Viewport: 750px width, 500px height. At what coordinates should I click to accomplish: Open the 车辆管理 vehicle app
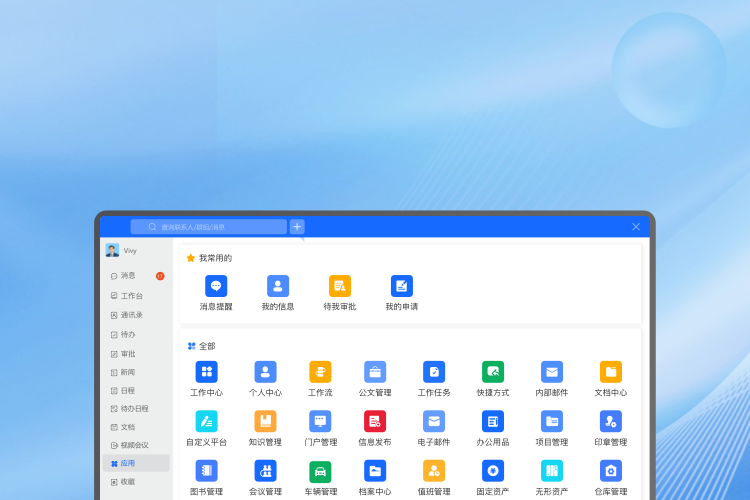coord(320,471)
